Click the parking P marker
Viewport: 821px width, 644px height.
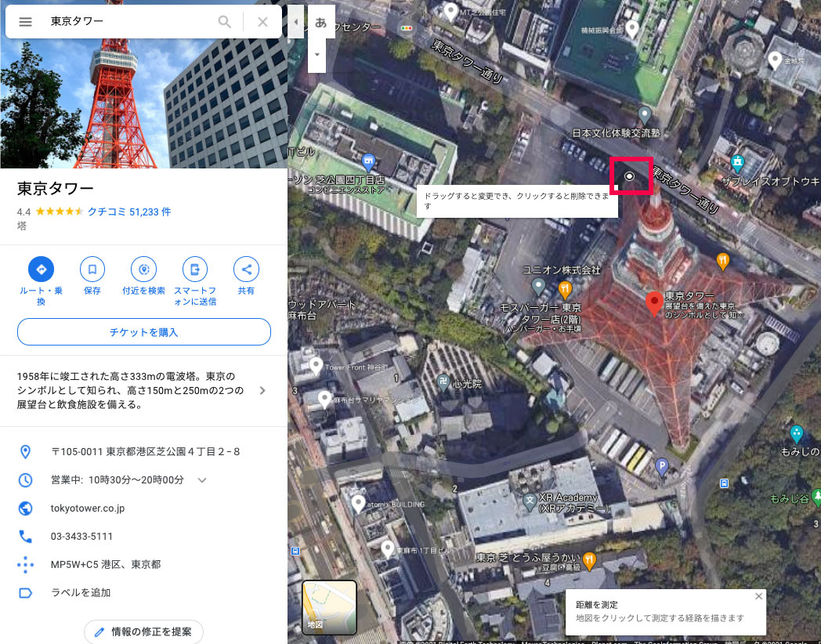click(x=662, y=466)
